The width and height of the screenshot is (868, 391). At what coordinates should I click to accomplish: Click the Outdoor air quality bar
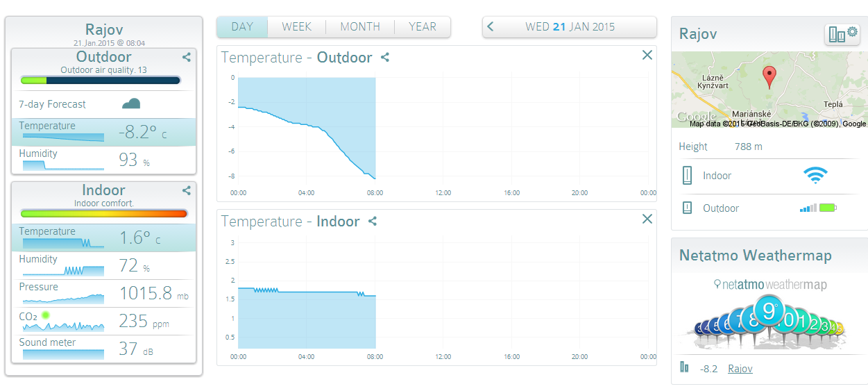tap(101, 80)
